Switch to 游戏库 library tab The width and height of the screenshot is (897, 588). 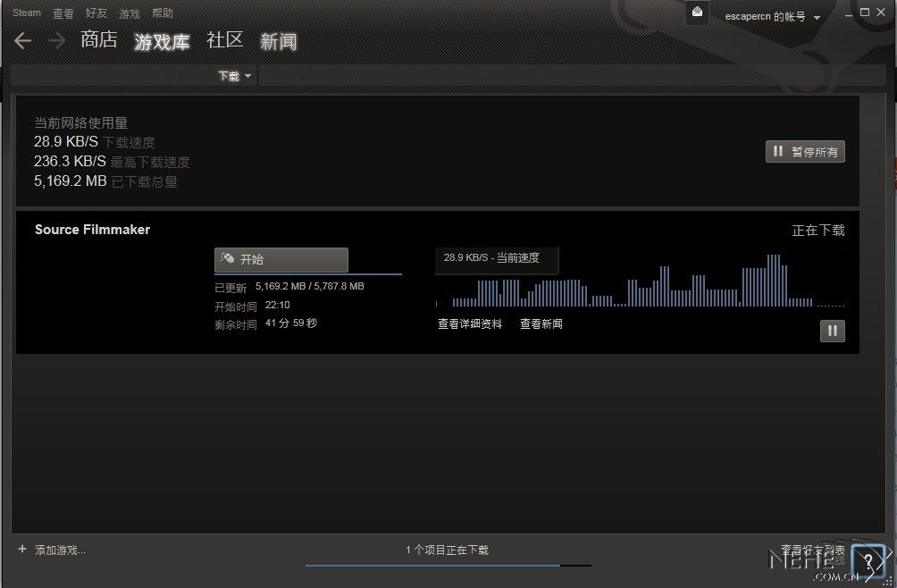[x=162, y=41]
